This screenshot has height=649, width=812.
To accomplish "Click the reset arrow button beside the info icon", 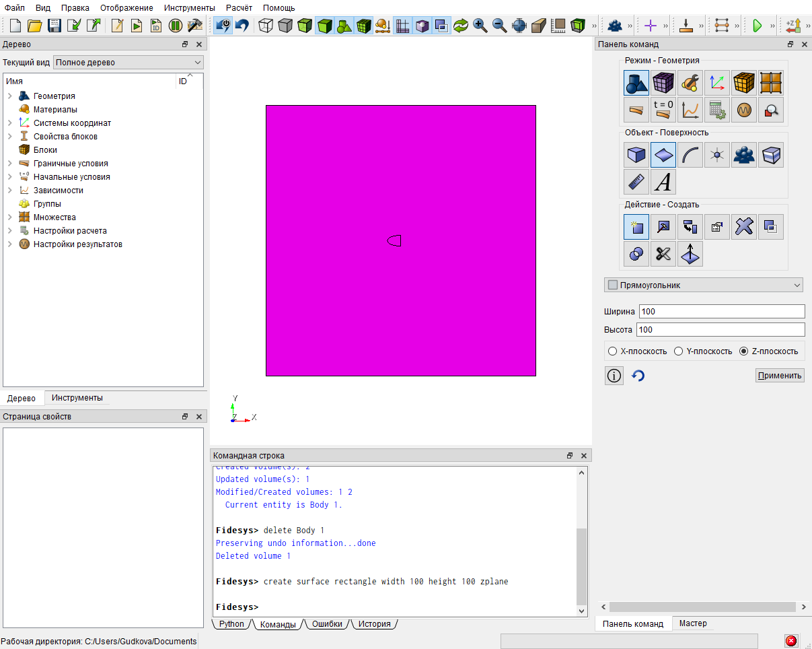I will coord(638,376).
